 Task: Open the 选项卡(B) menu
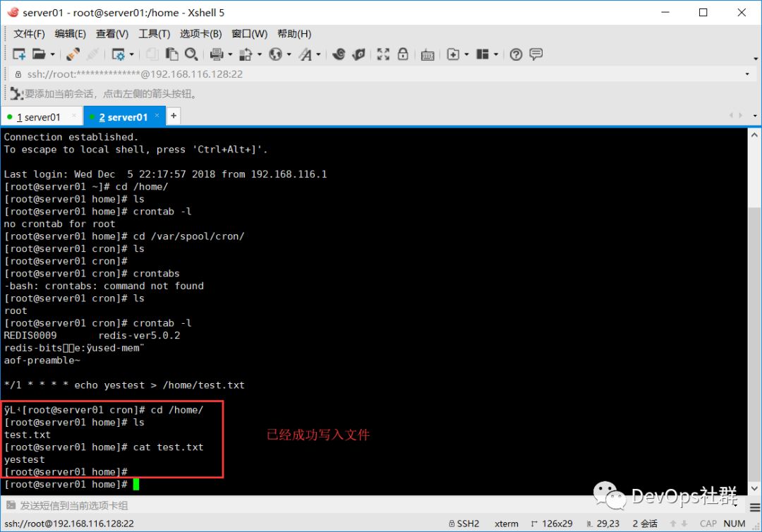(200, 34)
